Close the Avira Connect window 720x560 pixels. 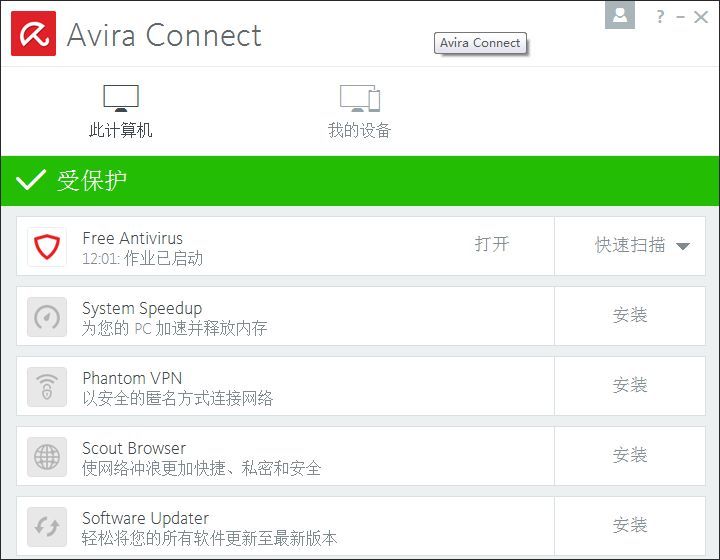pyautogui.click(x=704, y=16)
